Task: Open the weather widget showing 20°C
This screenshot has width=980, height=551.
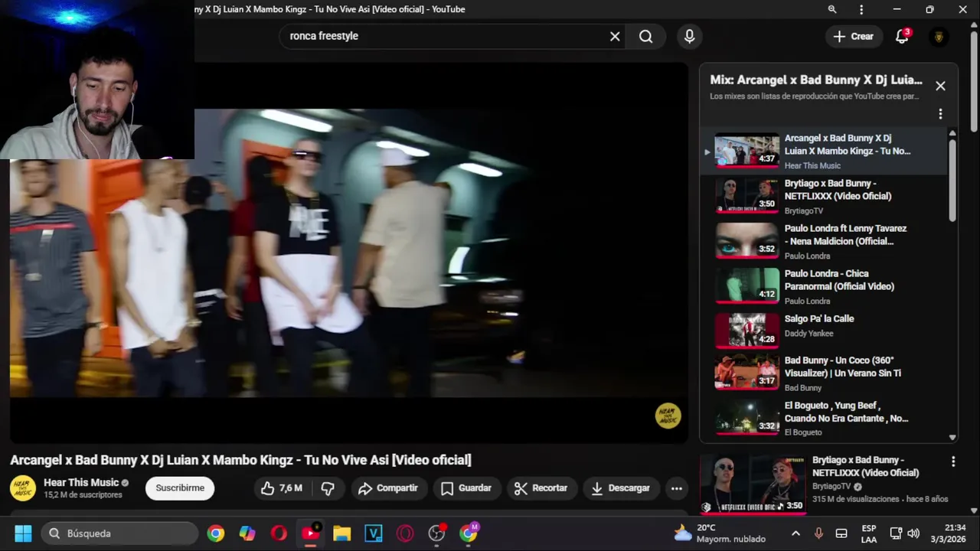Action: [719, 533]
